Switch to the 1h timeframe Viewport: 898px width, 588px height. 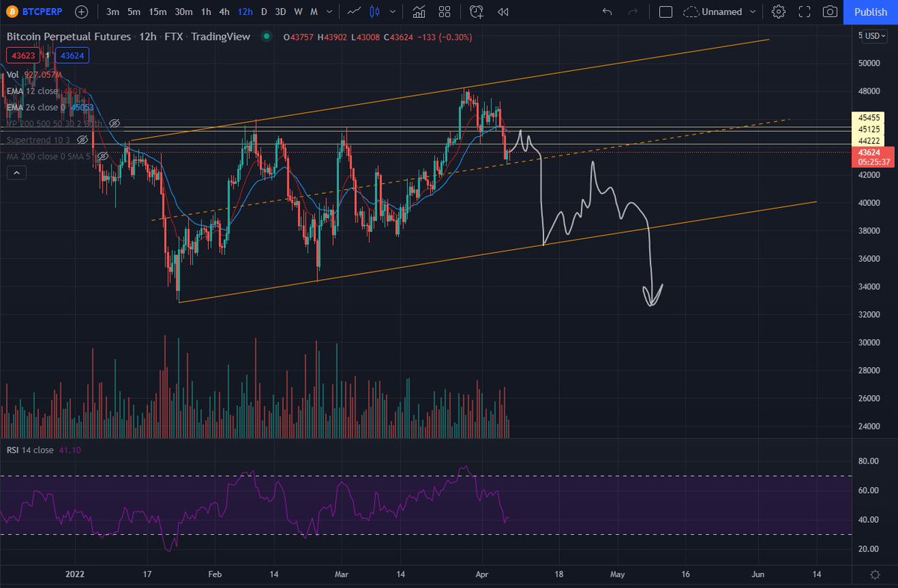click(206, 12)
